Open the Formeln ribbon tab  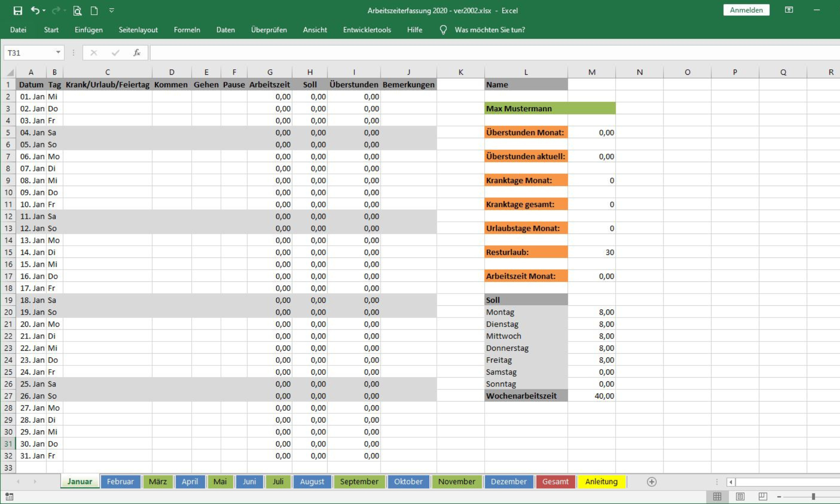click(x=187, y=30)
